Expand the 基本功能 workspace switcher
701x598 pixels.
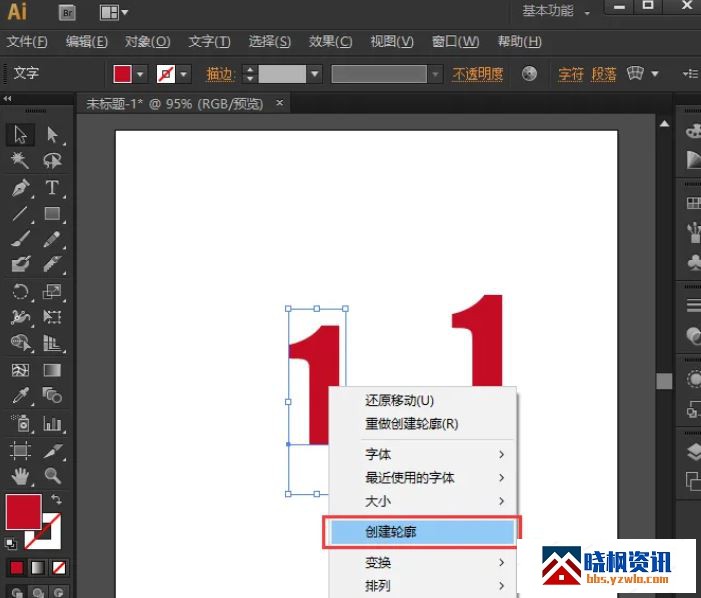click(x=587, y=12)
